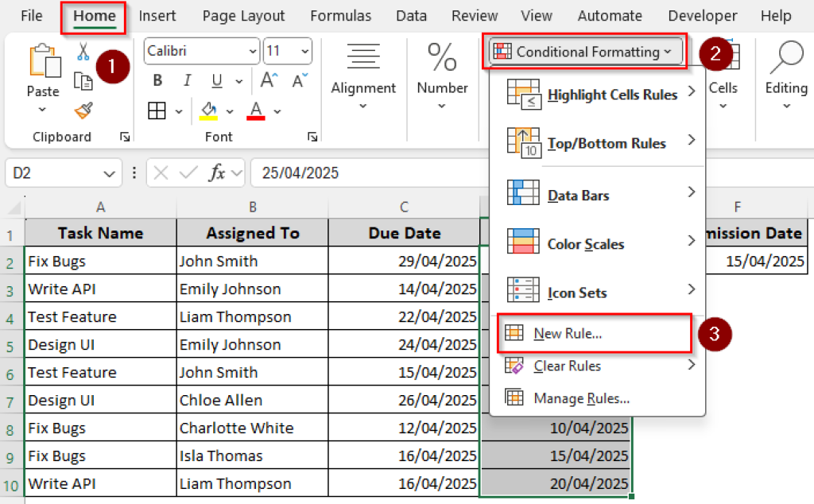Toggle italic formatting
814x504 pixels.
point(186,79)
